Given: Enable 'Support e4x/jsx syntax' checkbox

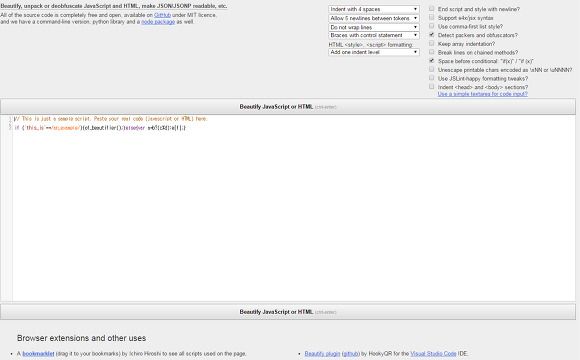Looking at the screenshot, I should click(x=431, y=17).
